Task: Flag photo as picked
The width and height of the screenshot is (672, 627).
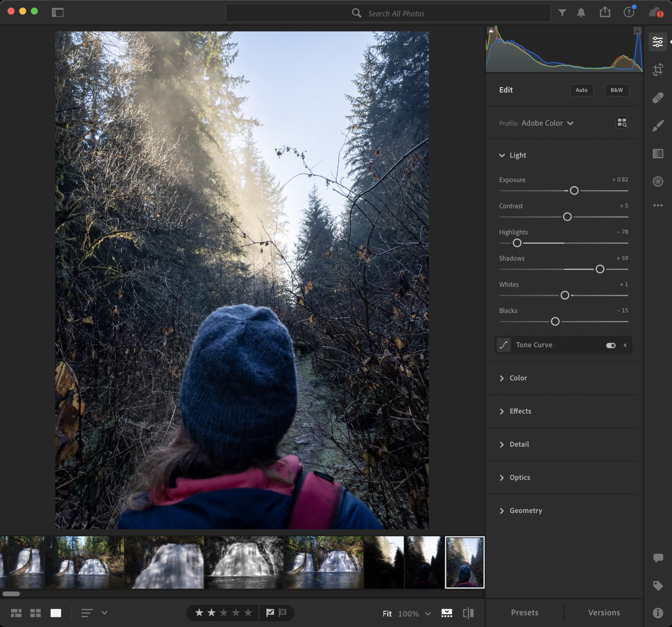Action: tap(270, 613)
